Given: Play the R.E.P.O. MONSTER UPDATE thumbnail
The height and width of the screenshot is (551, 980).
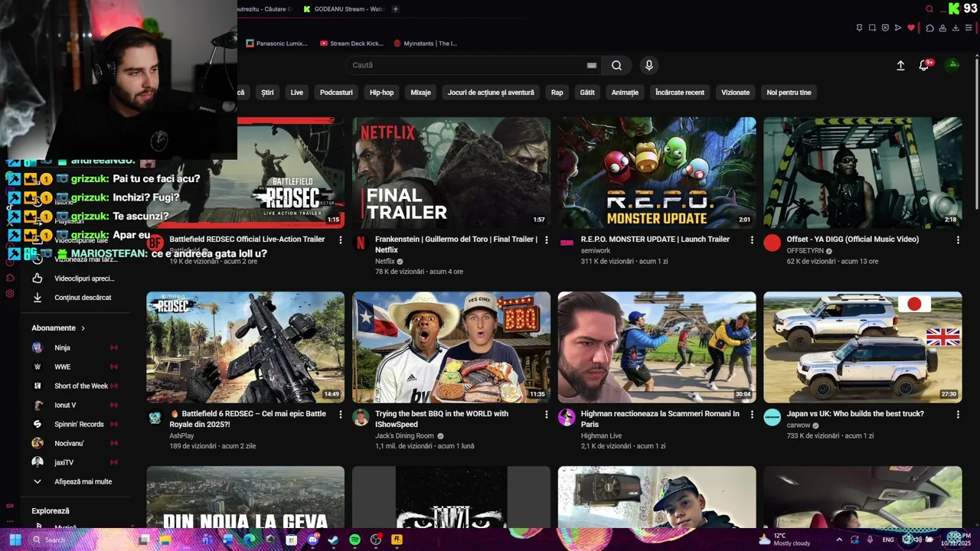Looking at the screenshot, I should pos(657,172).
